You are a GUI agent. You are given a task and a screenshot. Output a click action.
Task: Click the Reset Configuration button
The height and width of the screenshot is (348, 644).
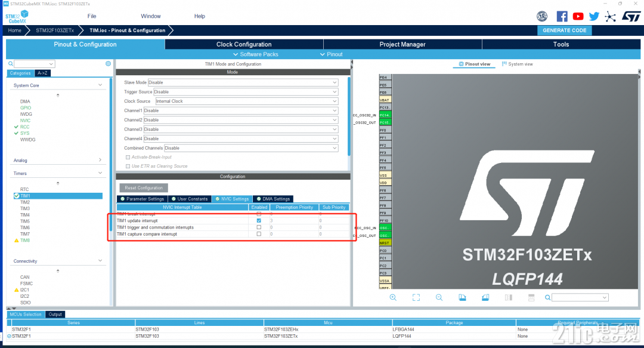pos(144,187)
